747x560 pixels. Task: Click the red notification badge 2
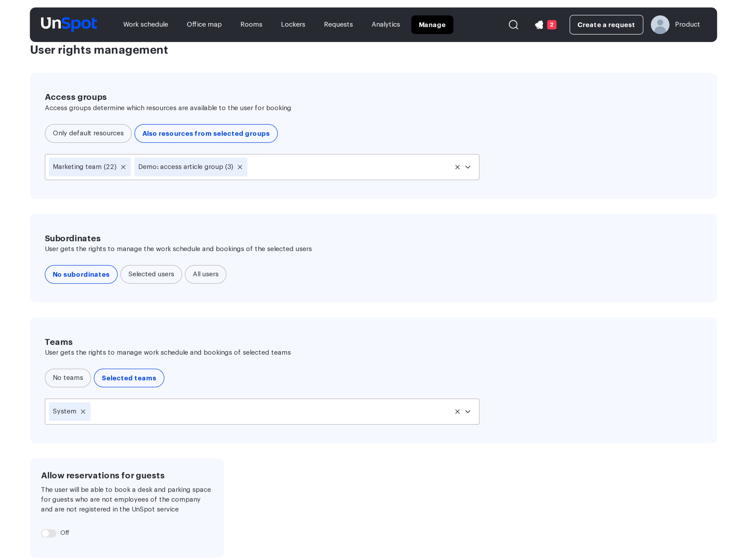point(551,24)
